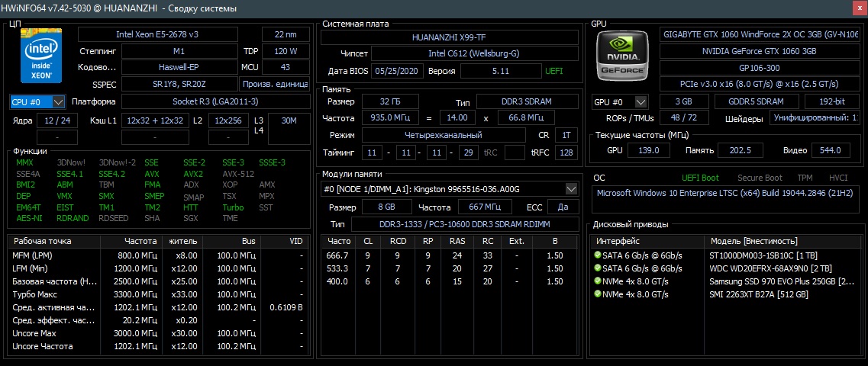Click the TDP 120 W value

[x=286, y=51]
